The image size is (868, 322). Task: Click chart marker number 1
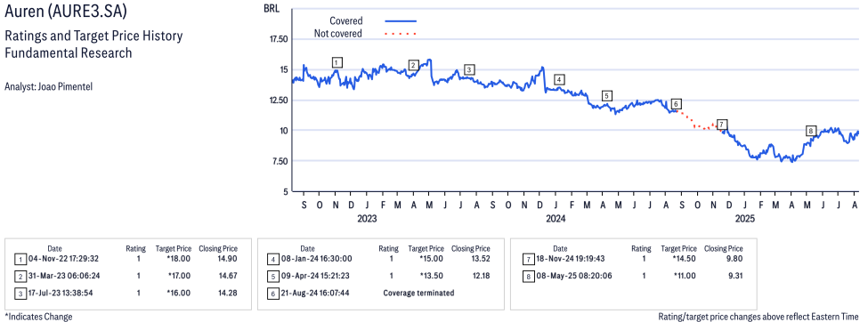point(337,62)
